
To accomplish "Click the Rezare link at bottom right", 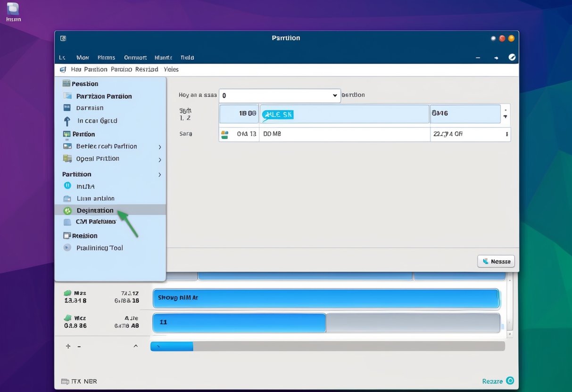I will click(x=493, y=381).
